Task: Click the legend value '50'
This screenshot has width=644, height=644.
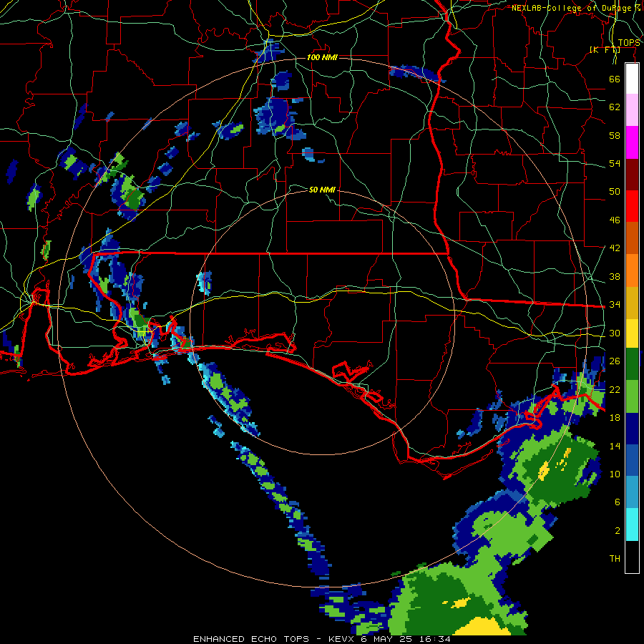Action: pos(615,191)
